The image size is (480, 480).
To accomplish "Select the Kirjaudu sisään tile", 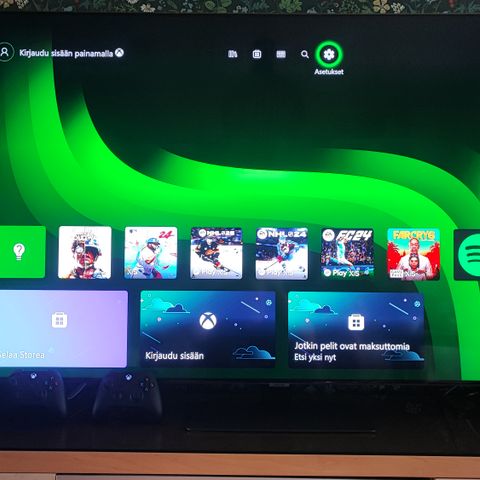I will (x=208, y=329).
